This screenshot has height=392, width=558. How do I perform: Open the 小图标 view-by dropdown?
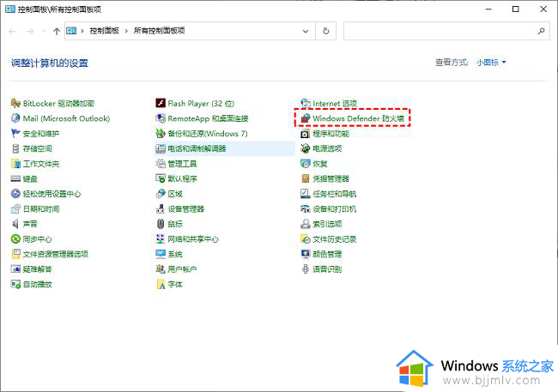pyautogui.click(x=491, y=63)
